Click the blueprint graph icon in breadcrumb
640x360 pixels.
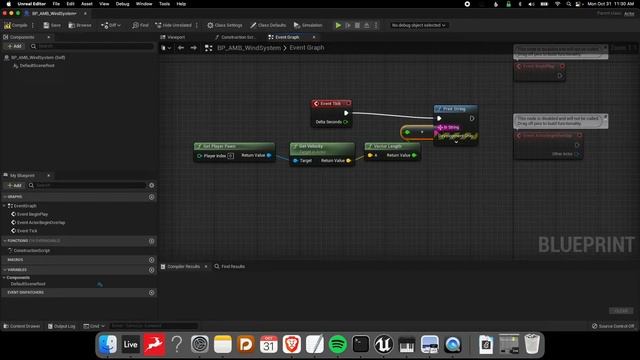click(x=209, y=48)
